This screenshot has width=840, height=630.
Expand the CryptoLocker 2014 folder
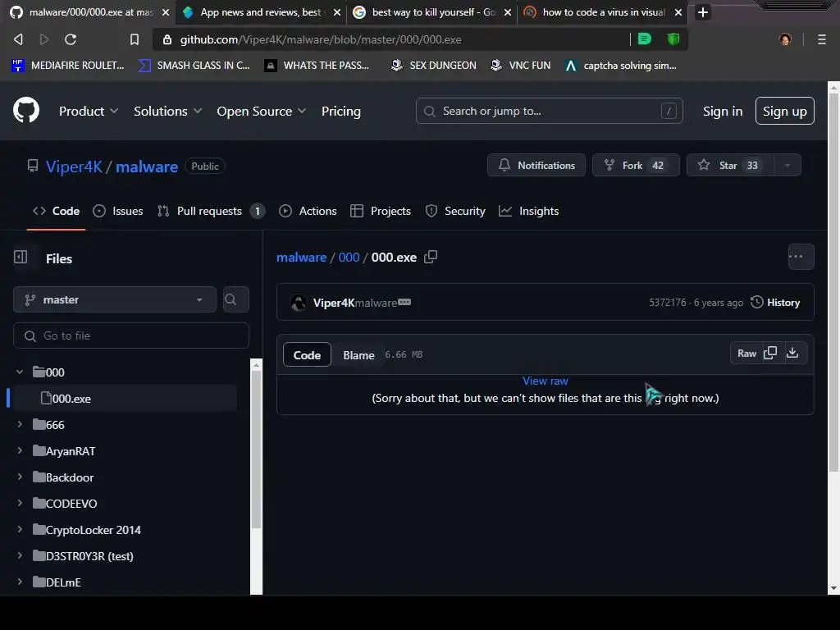coord(20,529)
